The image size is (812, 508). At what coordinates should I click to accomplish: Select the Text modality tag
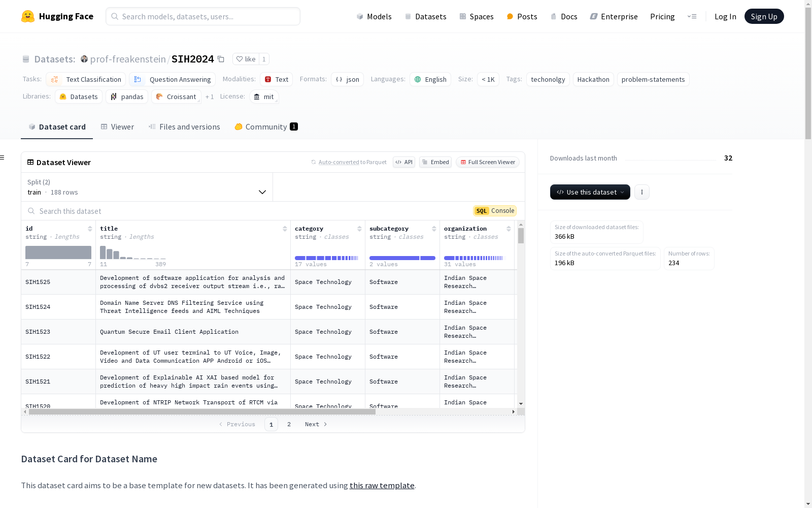click(x=277, y=79)
